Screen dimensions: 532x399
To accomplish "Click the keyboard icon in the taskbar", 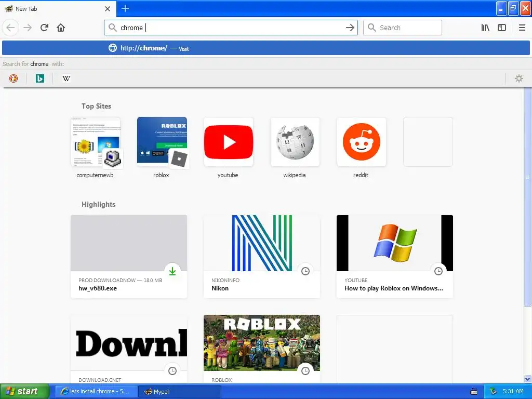I will point(474,392).
